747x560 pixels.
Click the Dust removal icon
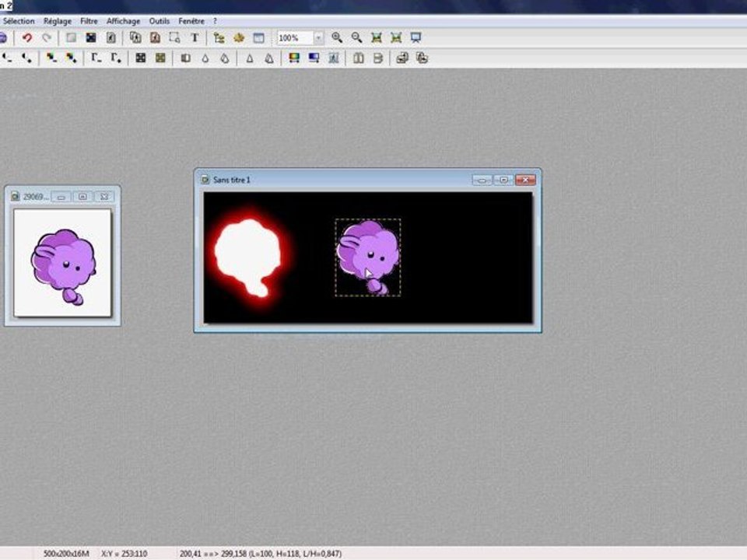185,58
